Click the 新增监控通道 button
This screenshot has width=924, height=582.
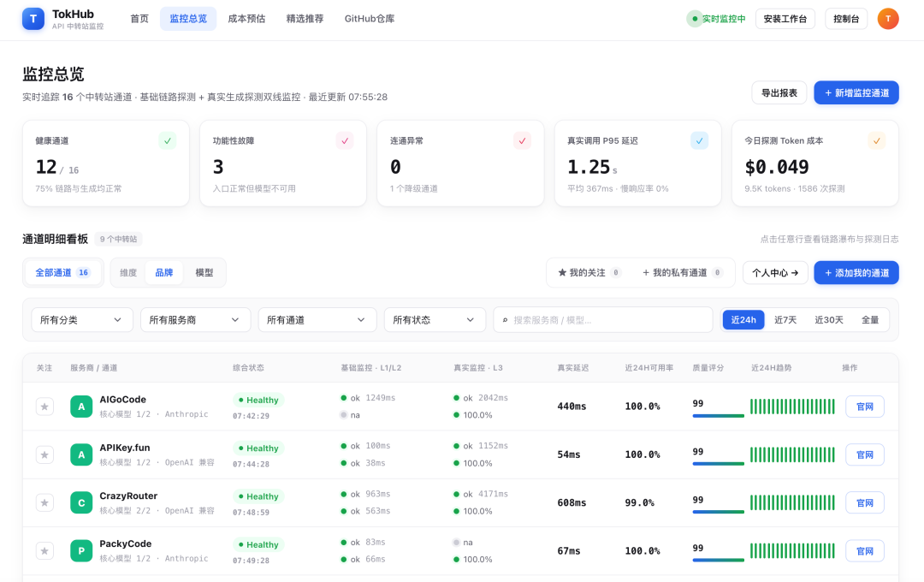point(856,92)
